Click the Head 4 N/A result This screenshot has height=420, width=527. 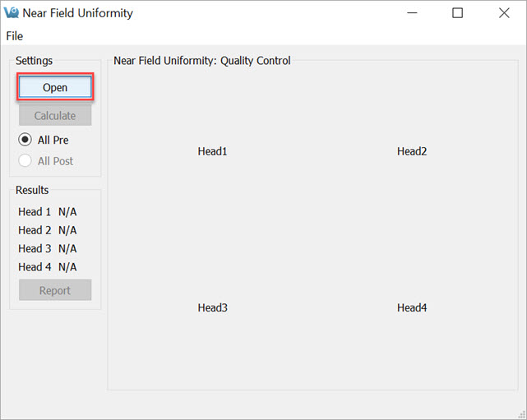click(x=67, y=267)
